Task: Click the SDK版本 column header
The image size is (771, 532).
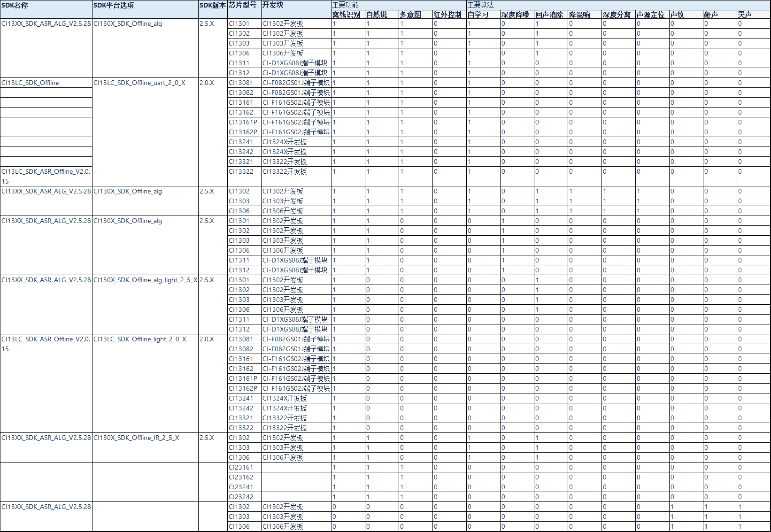Action: pos(213,9)
